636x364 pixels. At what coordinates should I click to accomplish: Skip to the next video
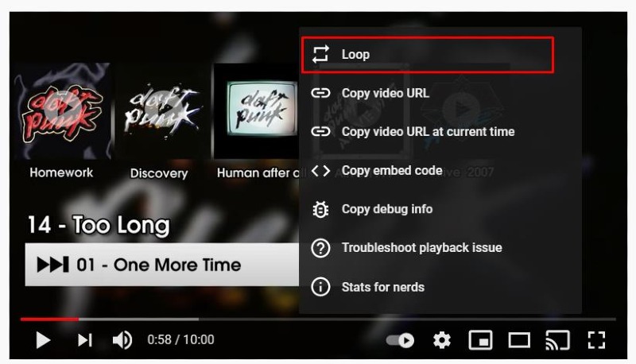pos(85,339)
